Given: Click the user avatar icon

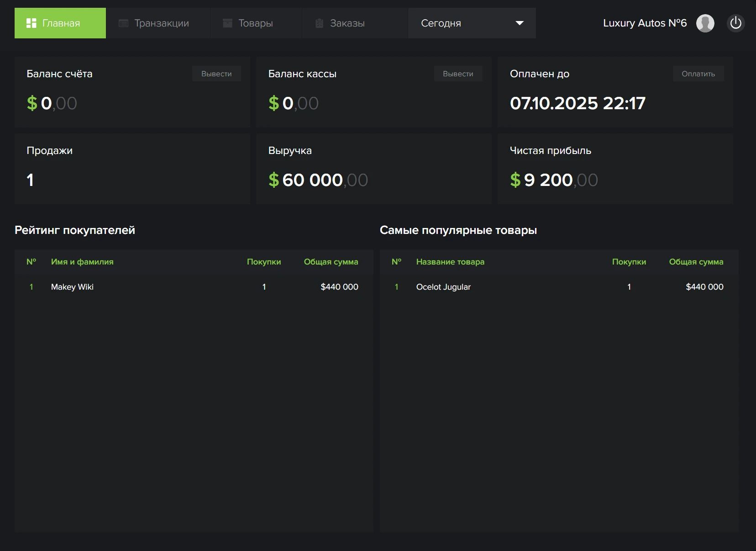Looking at the screenshot, I should pyautogui.click(x=705, y=23).
